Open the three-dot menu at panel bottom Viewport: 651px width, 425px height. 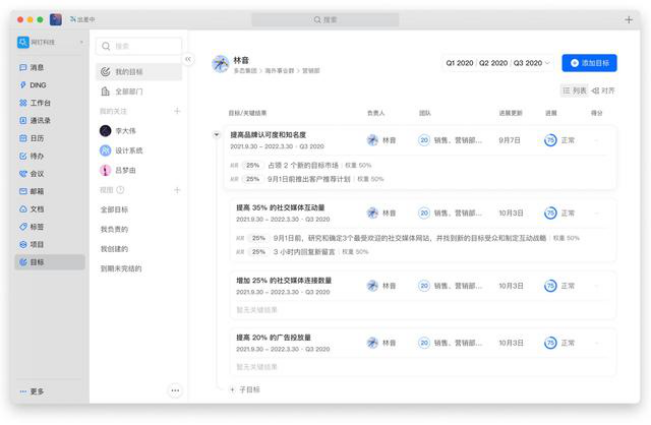(175, 391)
